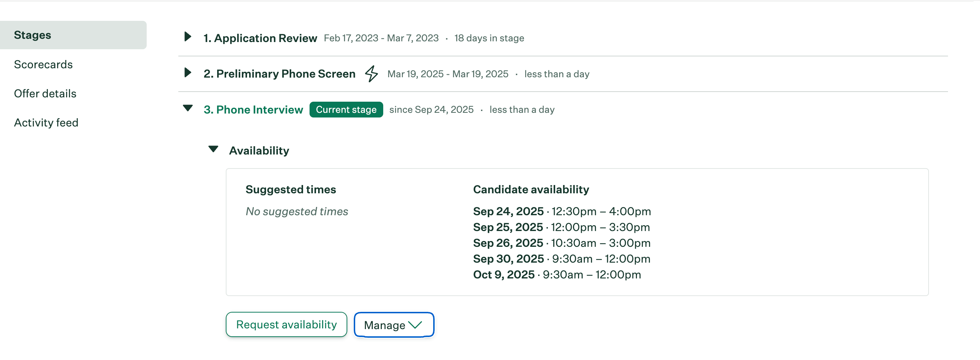Click the Preliminary Phone Screen title
Screen dimensions: 980x360
click(279, 74)
